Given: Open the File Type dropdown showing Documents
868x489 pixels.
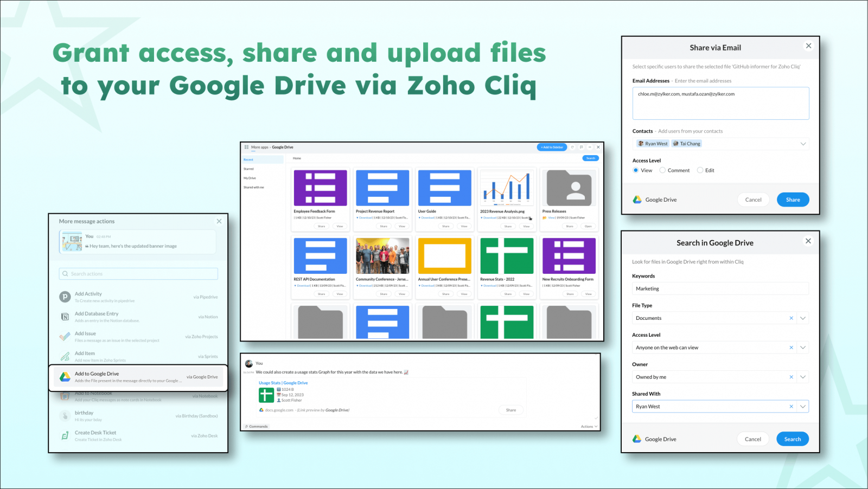Looking at the screenshot, I should (803, 318).
